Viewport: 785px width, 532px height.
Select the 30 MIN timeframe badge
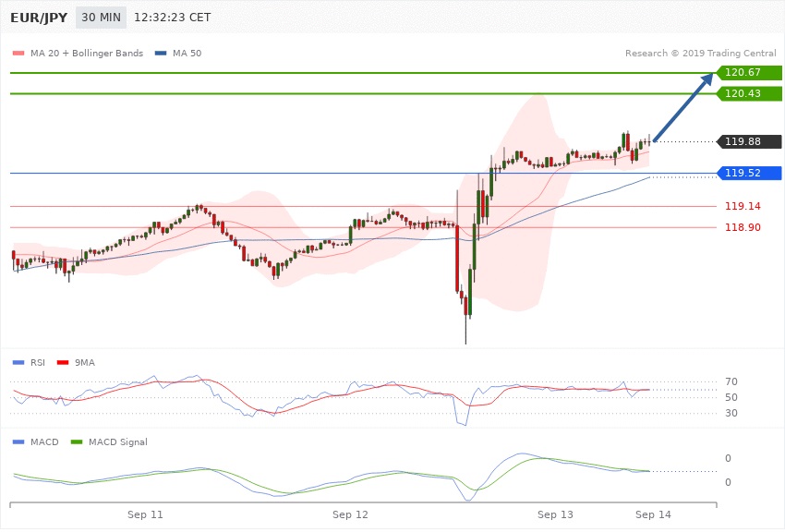(x=102, y=18)
